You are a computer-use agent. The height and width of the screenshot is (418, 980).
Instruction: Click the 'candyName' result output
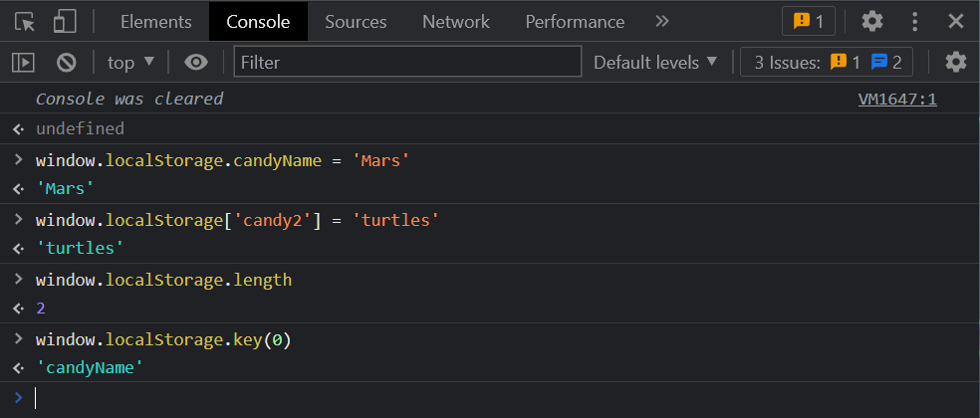90,367
